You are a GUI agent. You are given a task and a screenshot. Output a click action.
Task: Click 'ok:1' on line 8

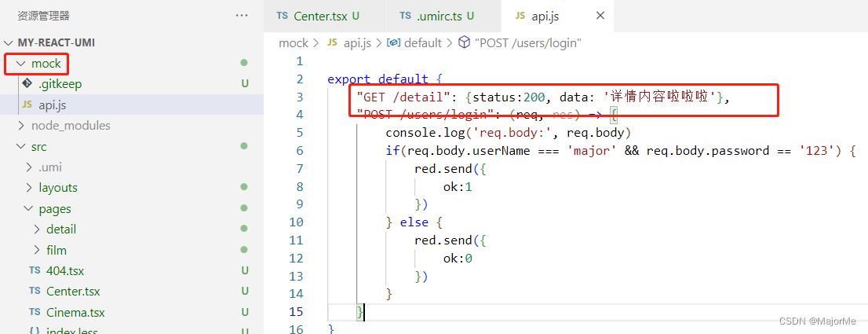point(458,187)
